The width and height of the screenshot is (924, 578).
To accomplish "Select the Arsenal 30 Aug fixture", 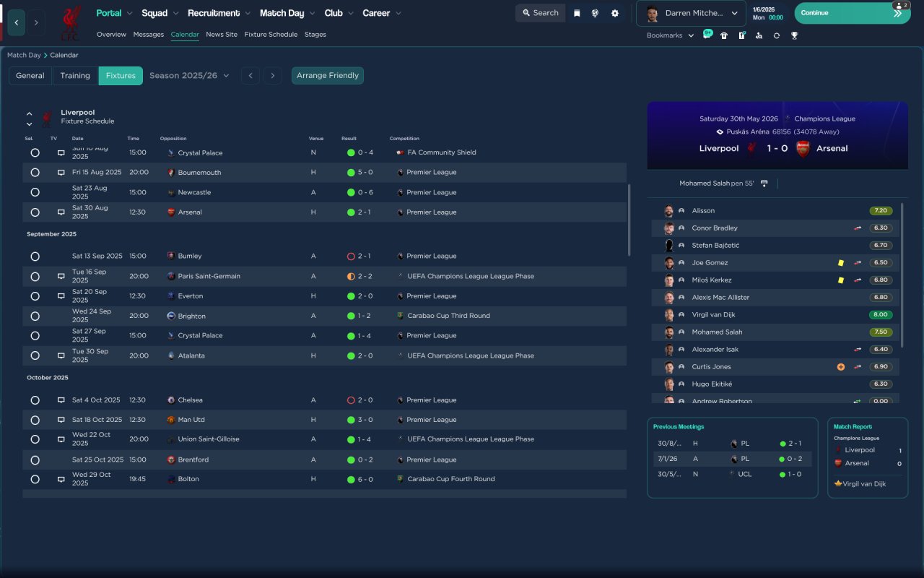I will (x=35, y=212).
